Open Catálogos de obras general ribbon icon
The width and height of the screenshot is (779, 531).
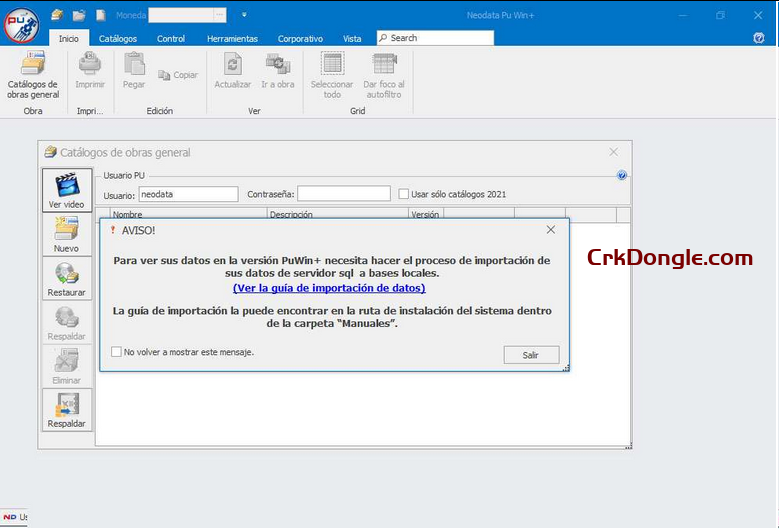[x=33, y=66]
